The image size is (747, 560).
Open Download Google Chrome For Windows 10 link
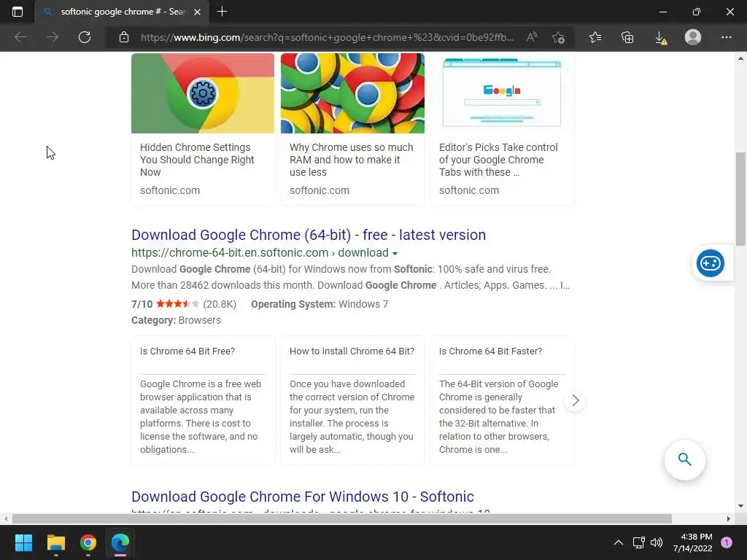point(303,497)
